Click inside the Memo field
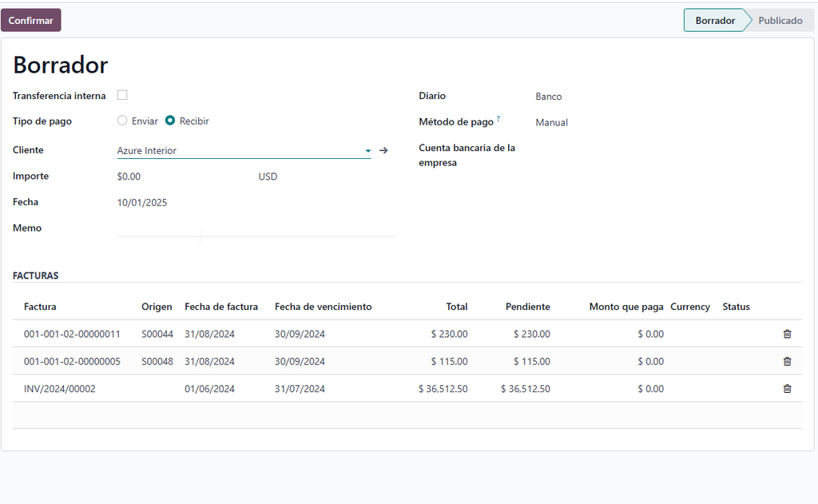The image size is (818, 504). pos(240,231)
